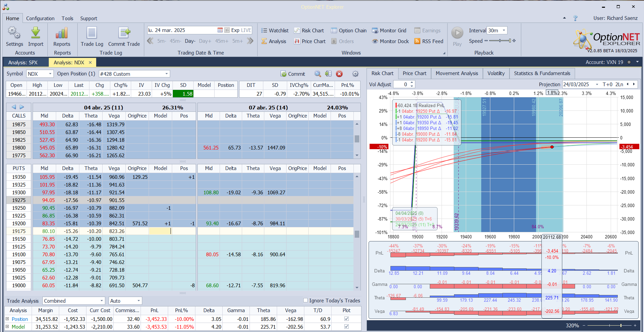The image size is (644, 332).
Task: Open the option chain gear settings icon
Action: click(x=355, y=74)
